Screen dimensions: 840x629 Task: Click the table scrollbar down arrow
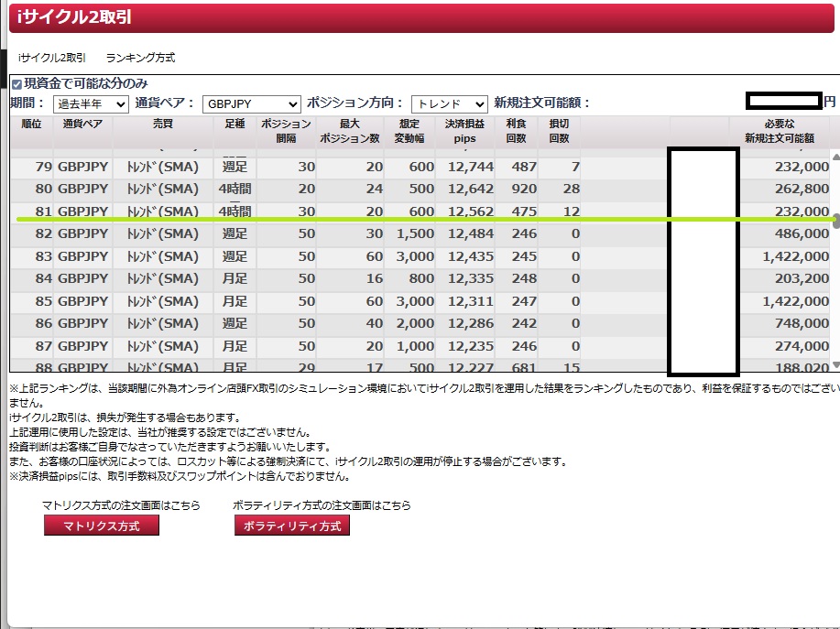[835, 364]
